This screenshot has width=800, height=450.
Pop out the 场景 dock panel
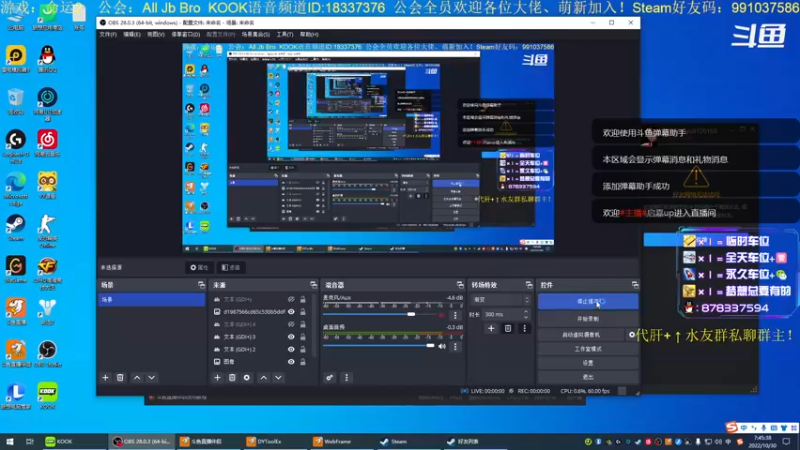(201, 285)
